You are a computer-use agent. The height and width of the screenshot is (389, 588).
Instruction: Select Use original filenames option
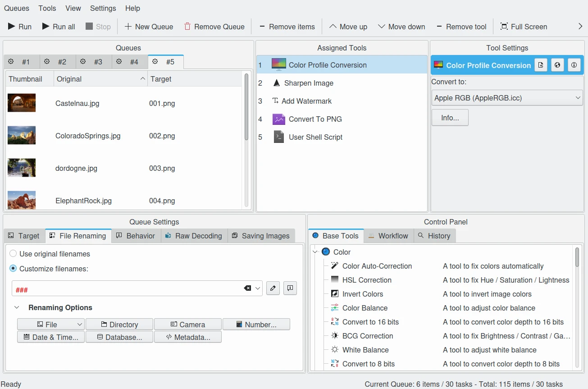coord(14,254)
